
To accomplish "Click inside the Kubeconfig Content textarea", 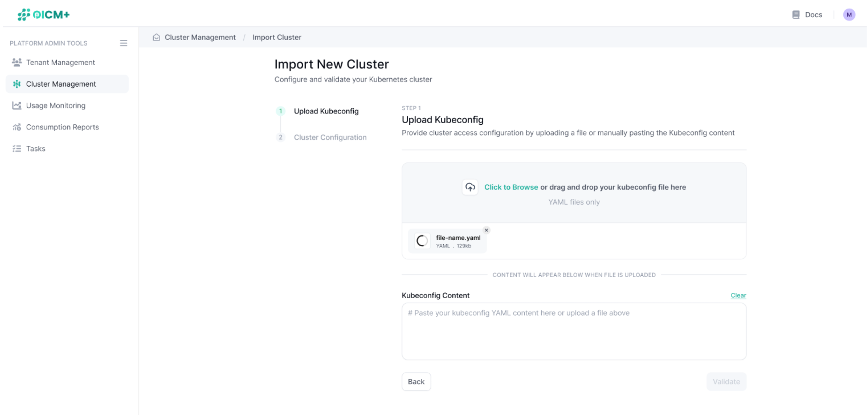I will point(574,331).
